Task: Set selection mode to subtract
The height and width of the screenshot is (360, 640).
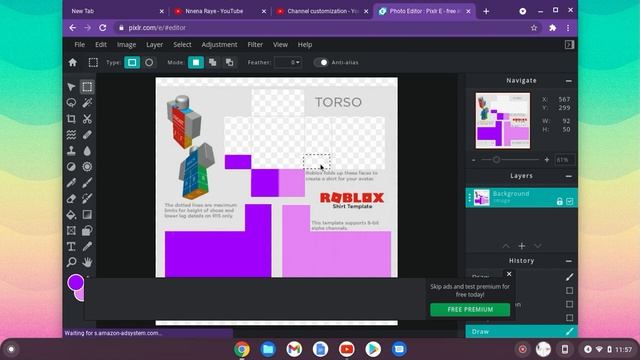Action: pos(230,62)
